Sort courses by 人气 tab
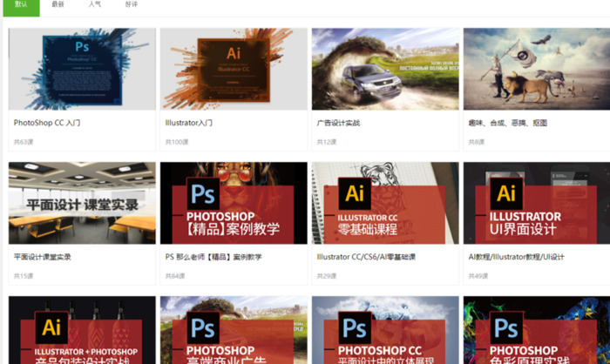Viewport: 610px width, 364px height. pos(94,5)
